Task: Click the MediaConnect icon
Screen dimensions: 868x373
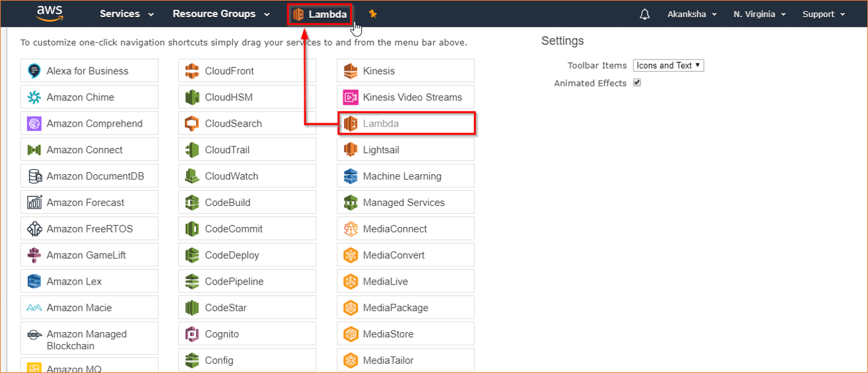Action: pyautogui.click(x=351, y=229)
